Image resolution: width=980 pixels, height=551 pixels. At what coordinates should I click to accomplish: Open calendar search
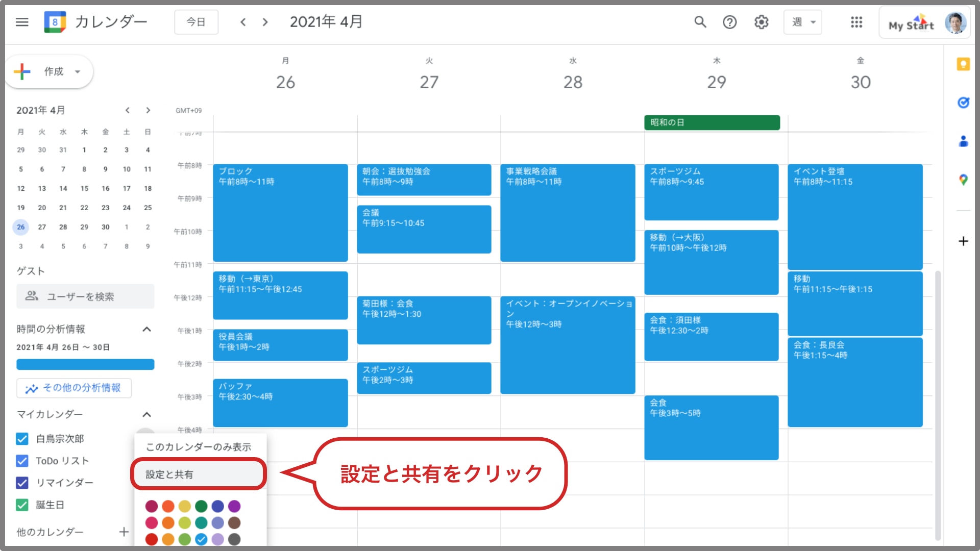(700, 22)
